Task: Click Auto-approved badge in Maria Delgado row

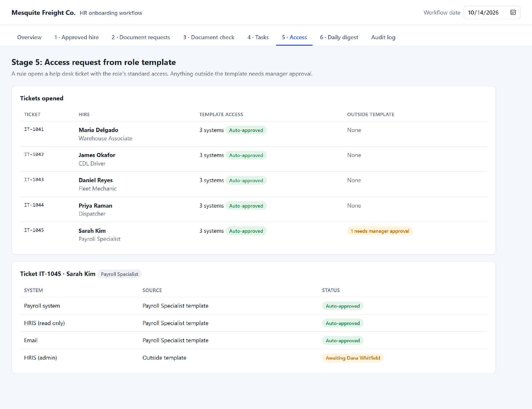Action: tap(246, 130)
